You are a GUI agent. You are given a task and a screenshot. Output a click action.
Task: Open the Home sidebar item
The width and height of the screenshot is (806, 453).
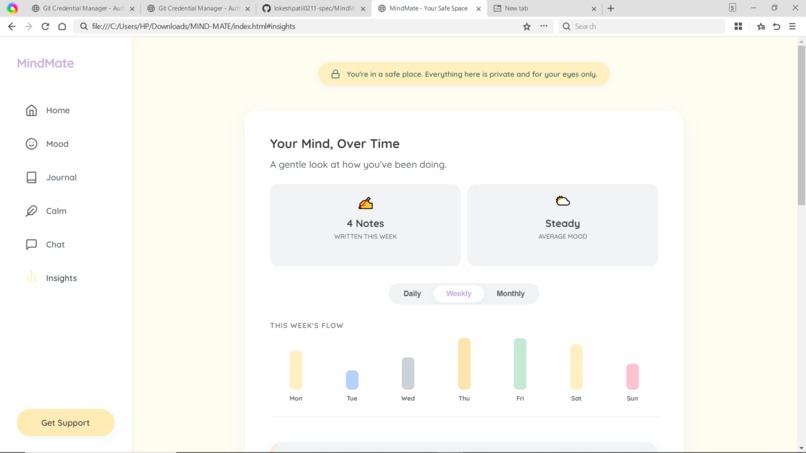click(x=47, y=110)
